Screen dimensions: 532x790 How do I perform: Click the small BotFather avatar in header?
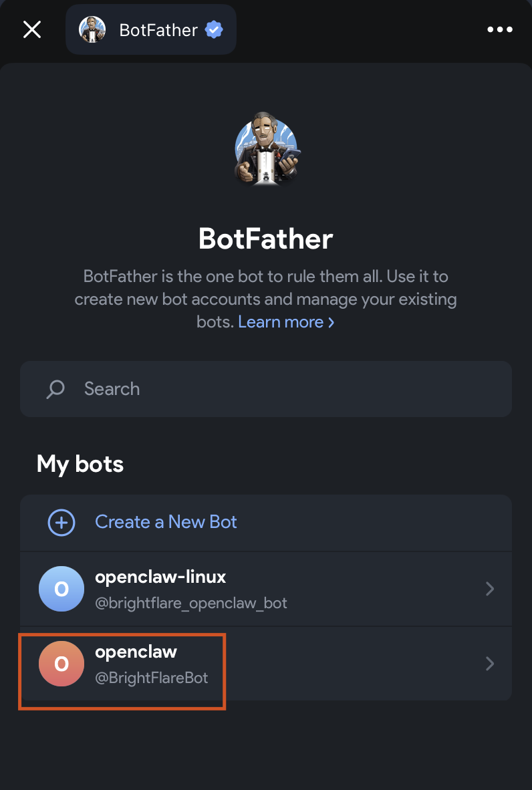[x=92, y=29]
